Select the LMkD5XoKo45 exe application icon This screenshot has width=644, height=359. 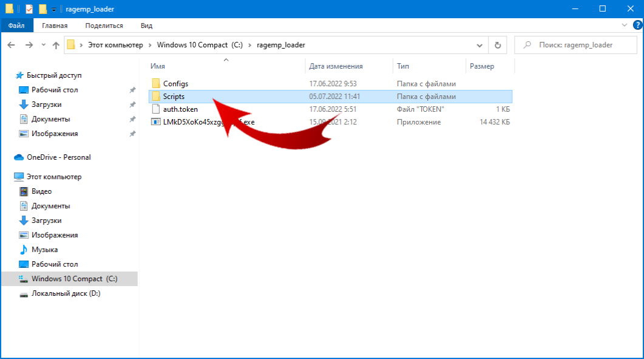(155, 121)
